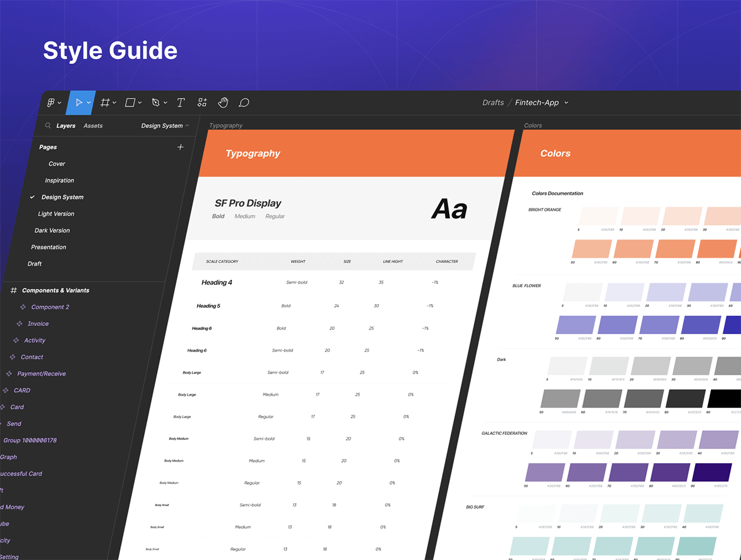
Task: Select the Frame tool
Action: [x=105, y=103]
